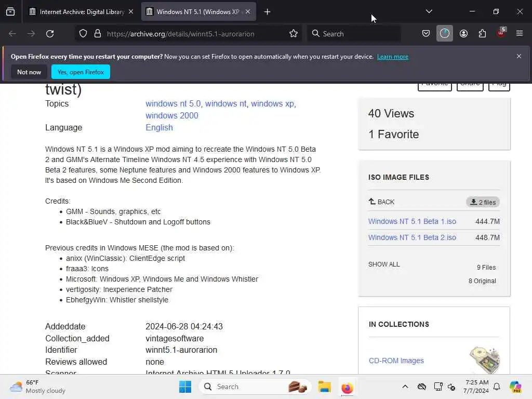The height and width of the screenshot is (399, 532).
Task: Download all with 2 files button
Action: (483, 202)
